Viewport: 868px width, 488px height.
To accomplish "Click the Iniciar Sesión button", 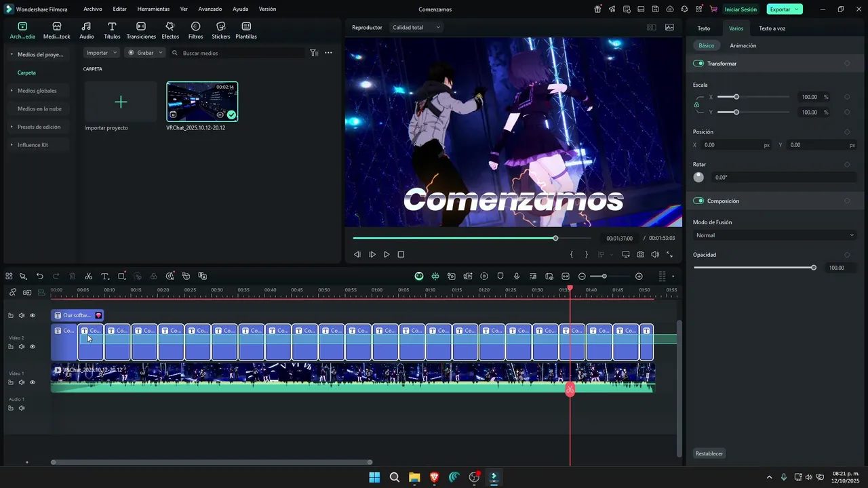I will click(741, 9).
